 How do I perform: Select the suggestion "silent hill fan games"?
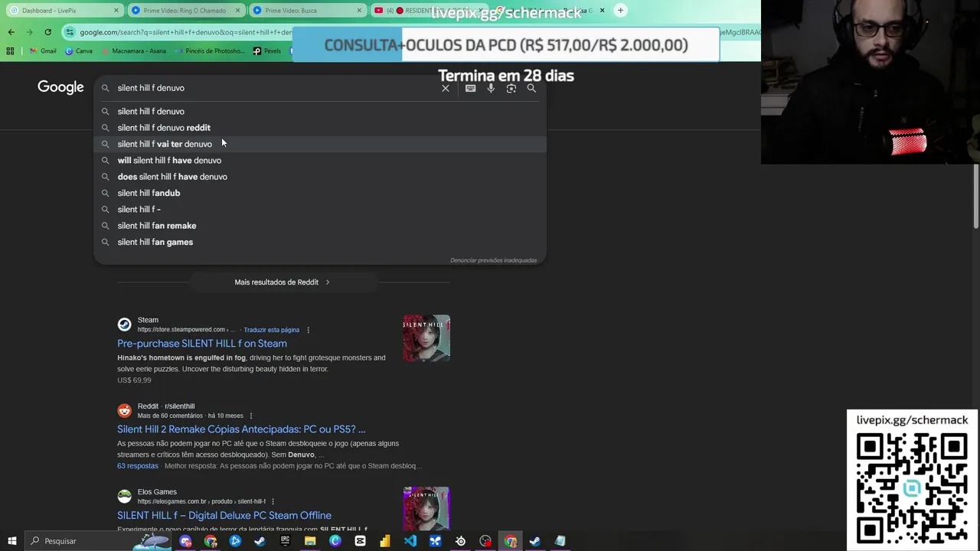(320, 242)
